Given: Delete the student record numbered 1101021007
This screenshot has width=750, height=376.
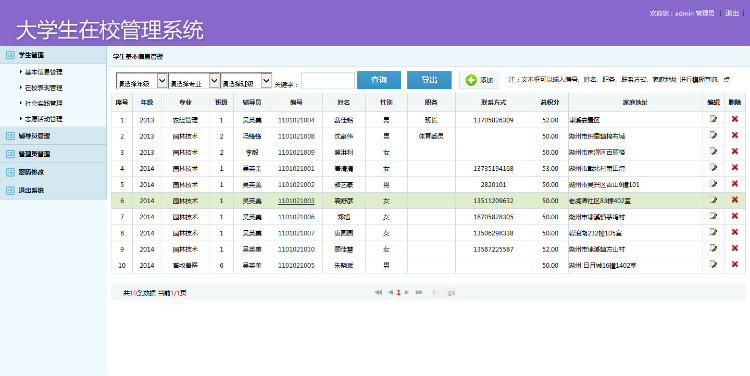Looking at the screenshot, I should point(735,232).
